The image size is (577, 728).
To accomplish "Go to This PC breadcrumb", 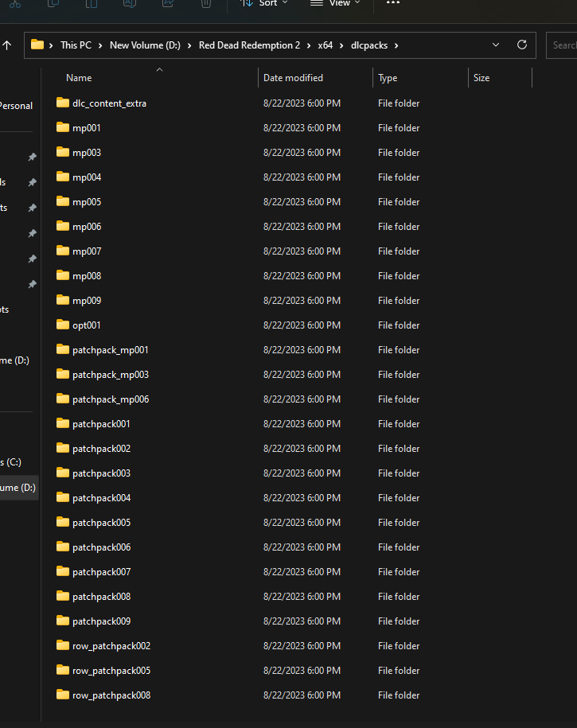I will tap(76, 45).
